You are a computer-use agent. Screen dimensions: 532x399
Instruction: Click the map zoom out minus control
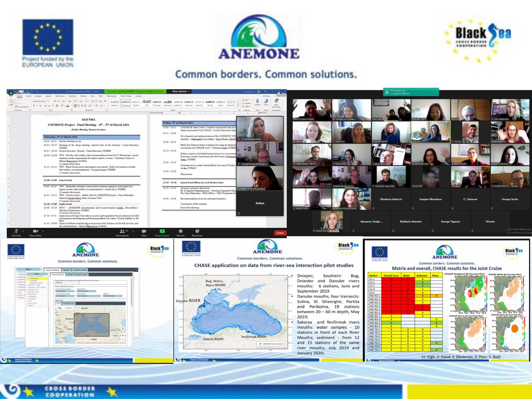(x=123, y=339)
